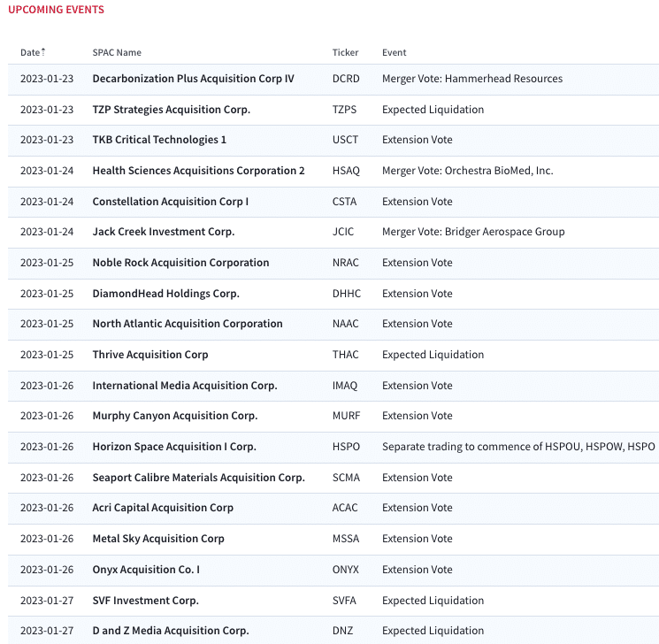The width and height of the screenshot is (659, 644).
Task: Open SVF Investment Corp. entry
Action: 145,601
